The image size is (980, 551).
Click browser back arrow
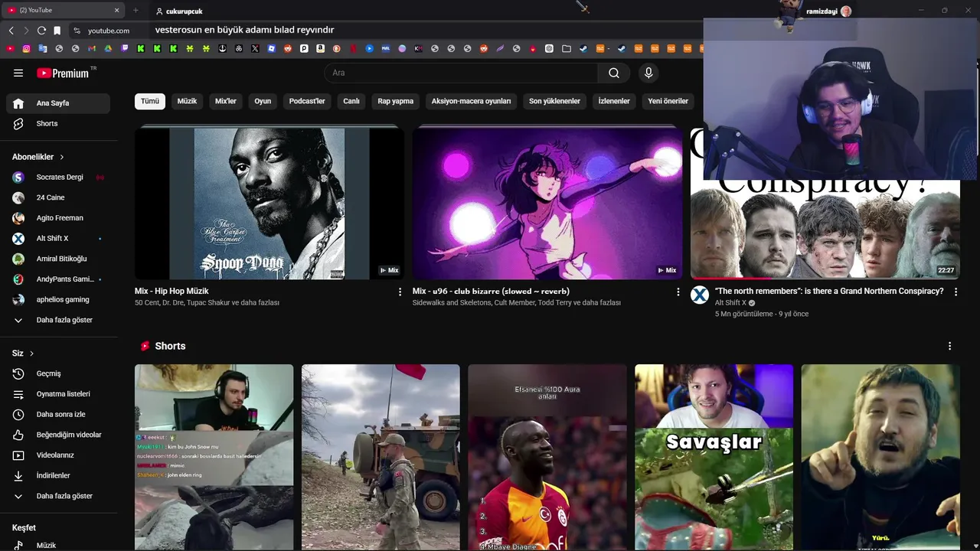point(11,31)
